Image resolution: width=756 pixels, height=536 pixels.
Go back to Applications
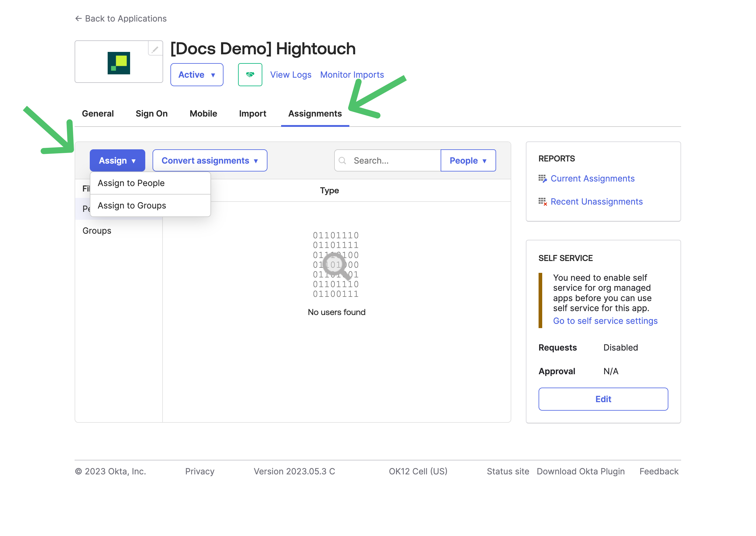(x=121, y=19)
